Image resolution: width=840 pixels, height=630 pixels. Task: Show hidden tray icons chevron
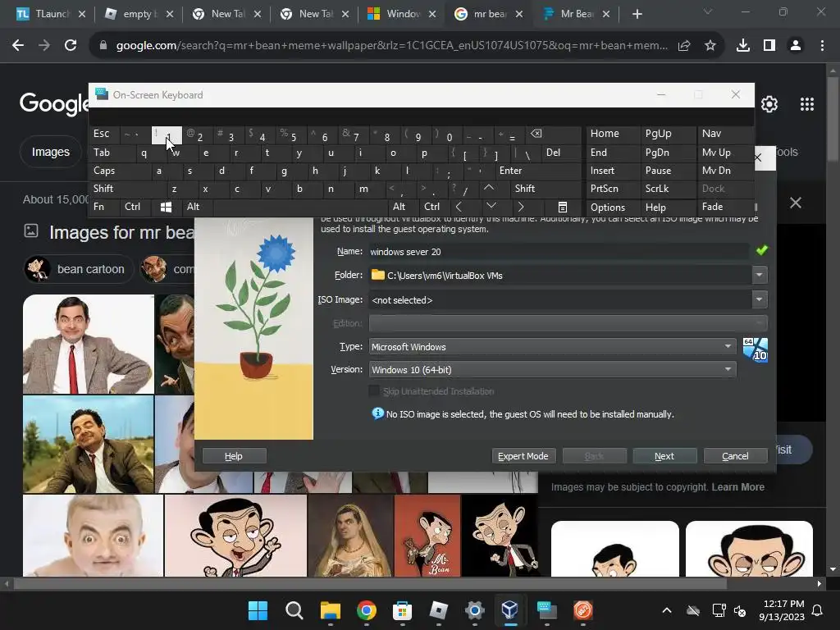click(x=666, y=610)
